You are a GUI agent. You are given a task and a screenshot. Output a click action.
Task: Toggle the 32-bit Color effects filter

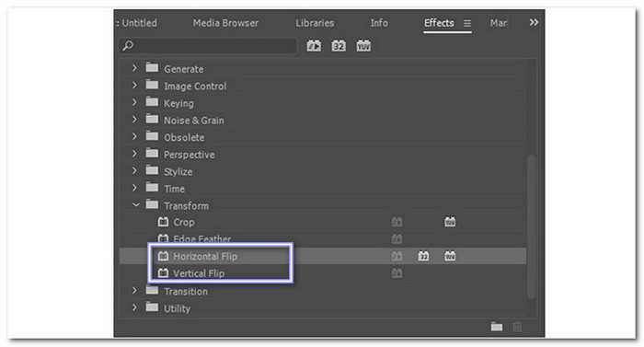pos(339,46)
